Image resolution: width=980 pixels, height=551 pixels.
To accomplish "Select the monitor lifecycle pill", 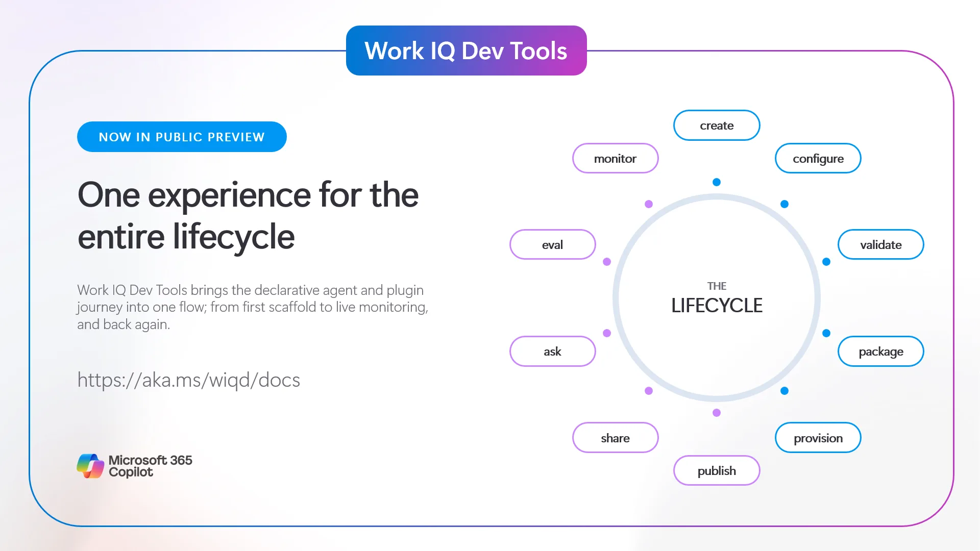I will (616, 158).
